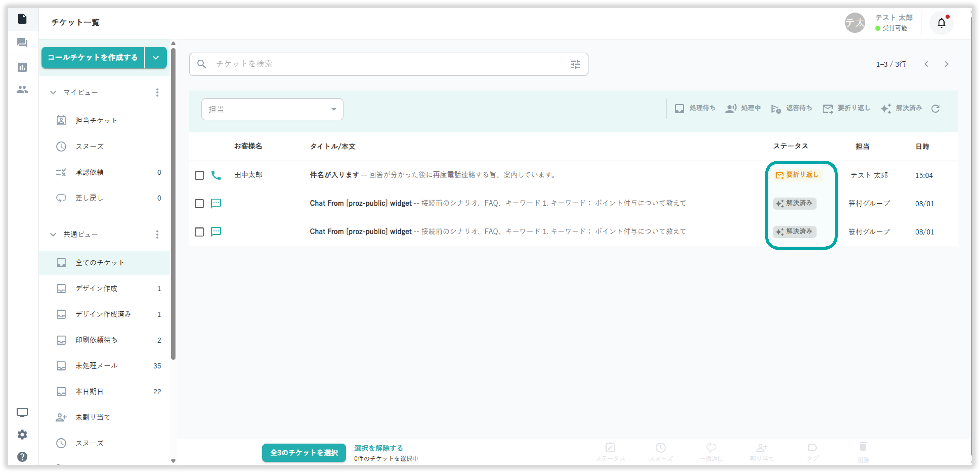Open the 担当 assignee dropdown
The height and width of the screenshot is (473, 980).
[272, 109]
